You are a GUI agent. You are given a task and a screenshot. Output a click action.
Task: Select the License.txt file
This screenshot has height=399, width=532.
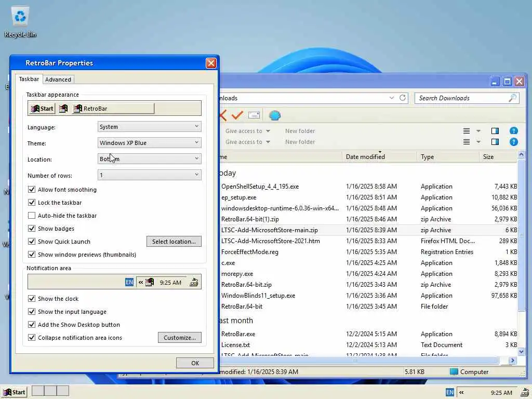(235, 345)
